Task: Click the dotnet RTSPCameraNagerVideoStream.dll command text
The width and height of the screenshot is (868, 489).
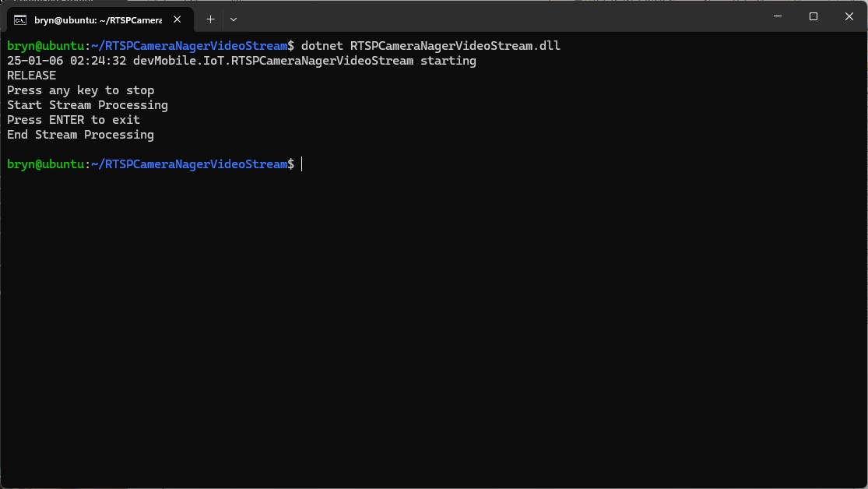Action: (x=430, y=46)
